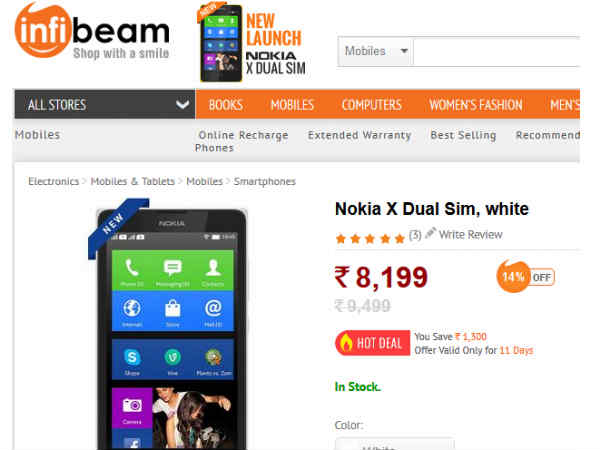Click the 14% OFF discount badge
The height and width of the screenshot is (450, 600).
[525, 276]
